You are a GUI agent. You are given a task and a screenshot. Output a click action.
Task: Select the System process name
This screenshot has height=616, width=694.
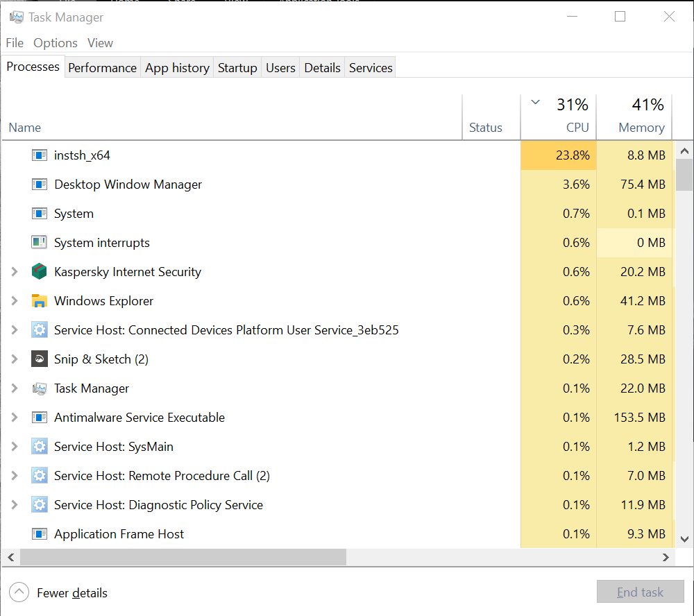(74, 214)
